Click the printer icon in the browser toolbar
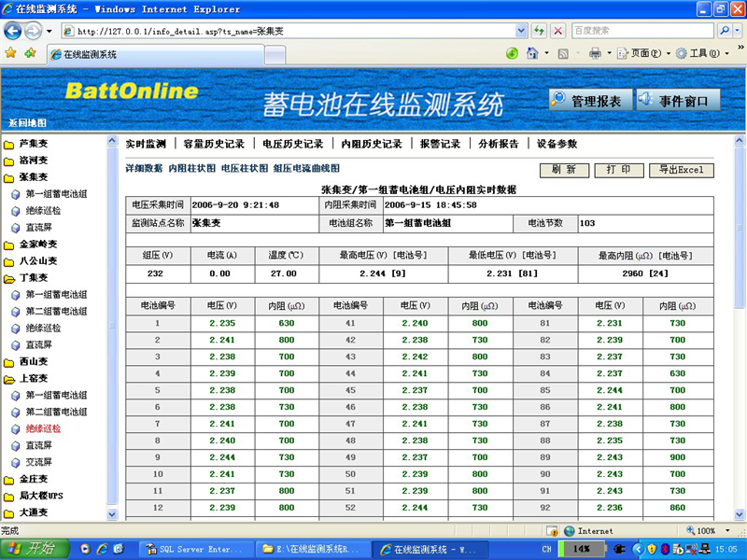This screenshot has height=560, width=747. pyautogui.click(x=594, y=53)
